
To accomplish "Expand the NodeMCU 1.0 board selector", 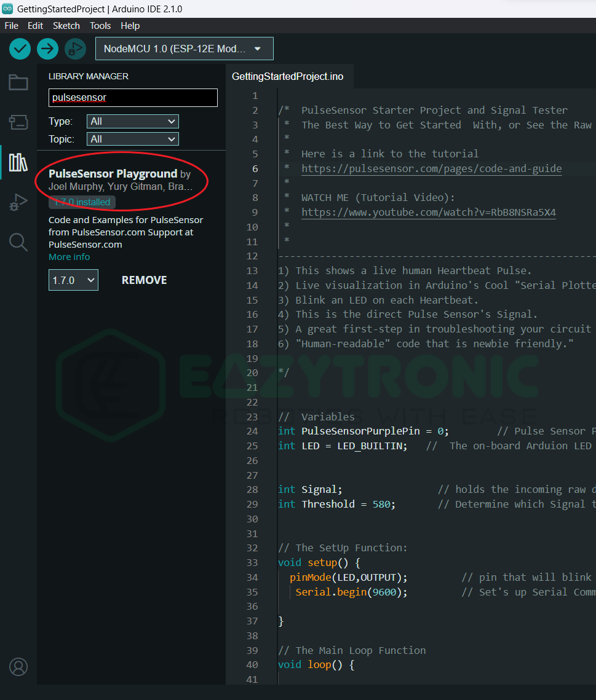I will point(184,49).
